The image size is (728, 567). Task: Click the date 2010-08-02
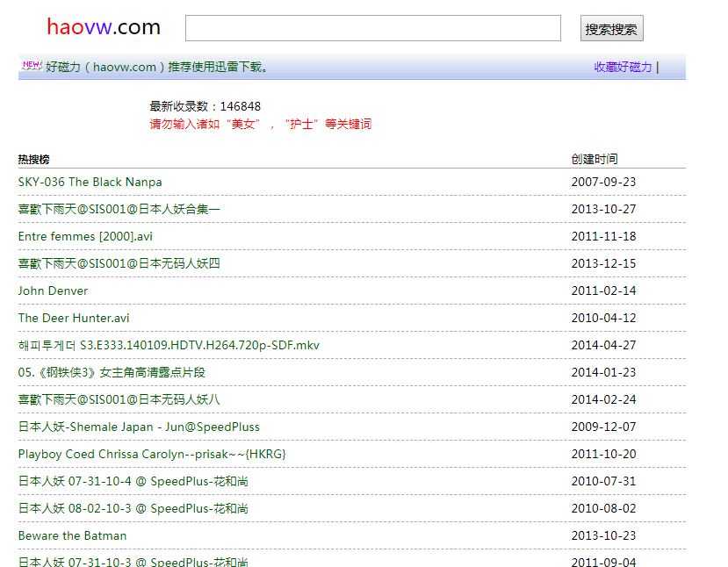(x=603, y=508)
